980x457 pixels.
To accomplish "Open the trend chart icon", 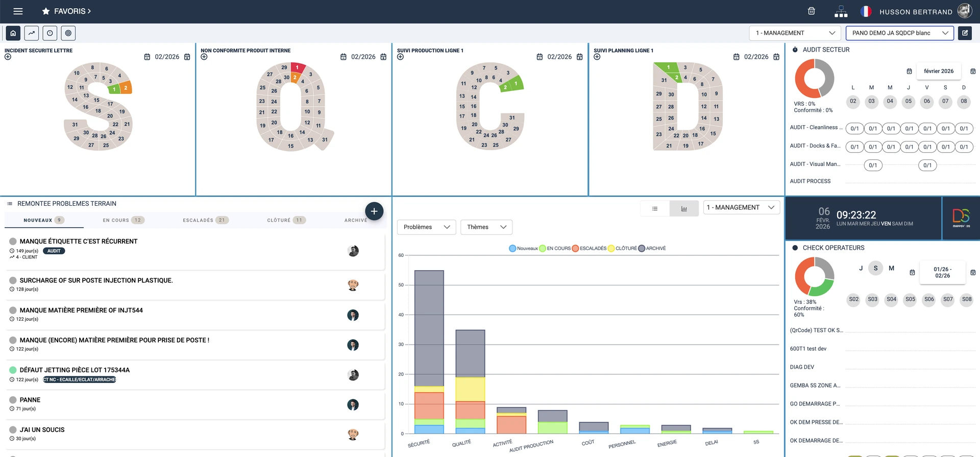I will click(32, 33).
